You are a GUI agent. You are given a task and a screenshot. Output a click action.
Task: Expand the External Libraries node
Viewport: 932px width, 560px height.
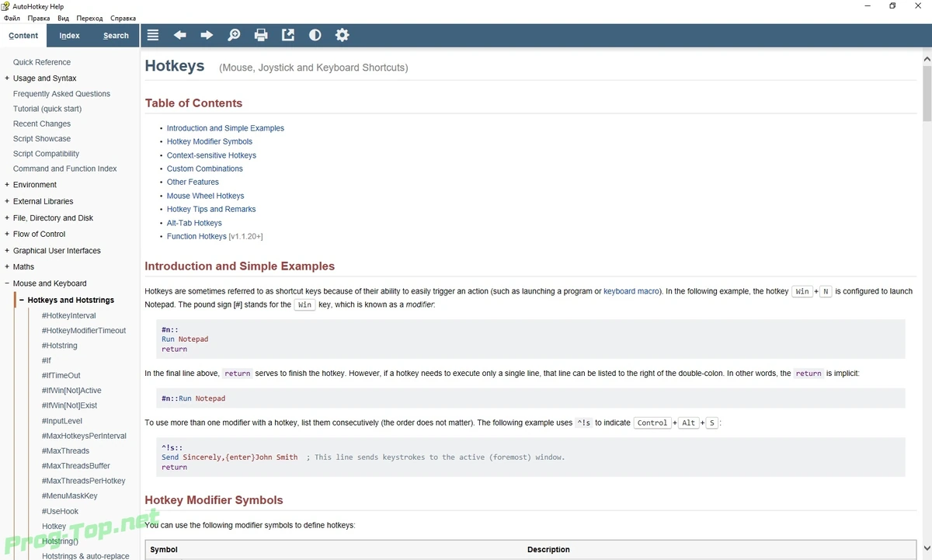click(x=7, y=201)
